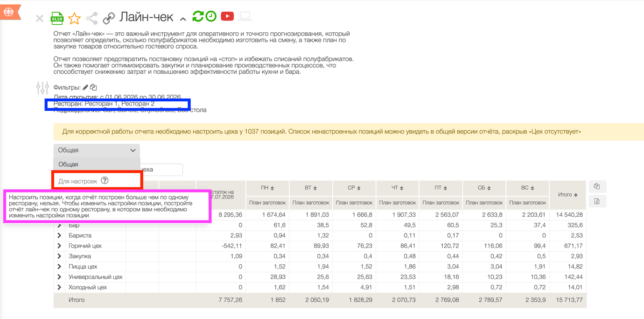Close the Лайн-чек report with X
644x319 pixels.
coord(40,18)
